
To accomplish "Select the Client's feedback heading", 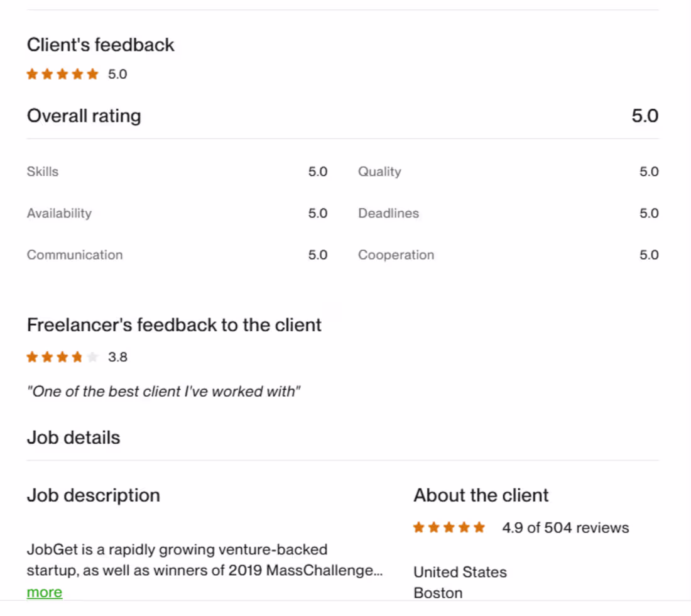I will point(100,45).
